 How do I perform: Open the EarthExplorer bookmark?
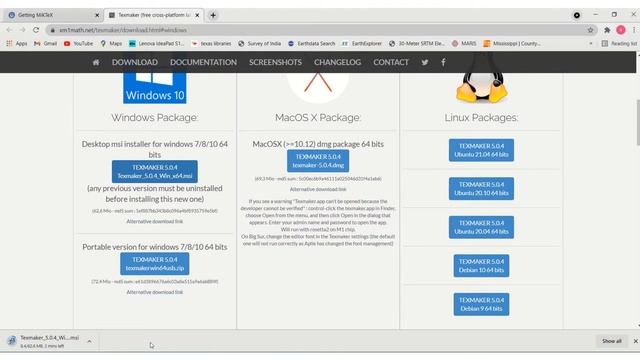[x=362, y=43]
